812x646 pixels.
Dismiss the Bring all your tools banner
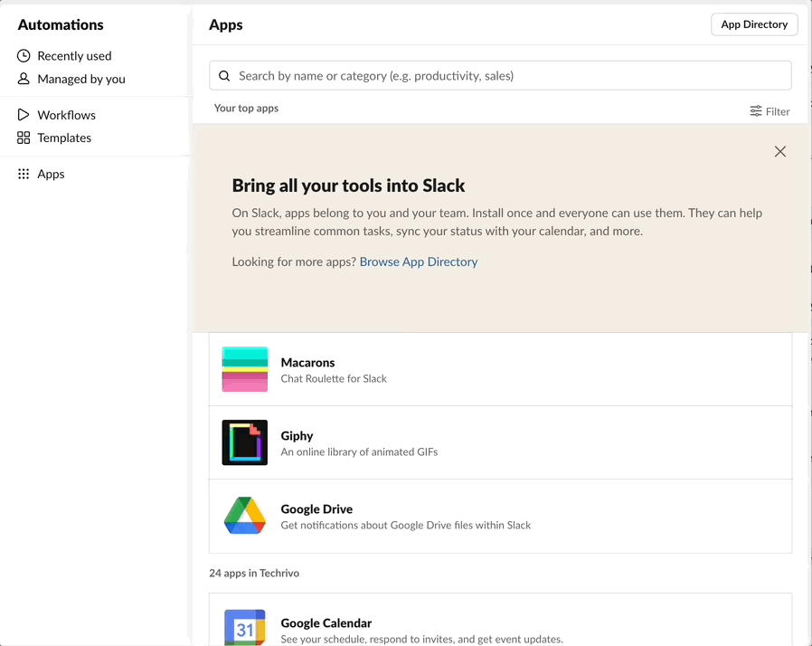coord(779,151)
